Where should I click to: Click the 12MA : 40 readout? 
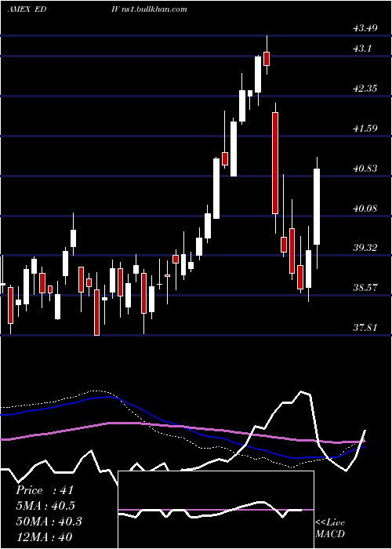pos(44,536)
